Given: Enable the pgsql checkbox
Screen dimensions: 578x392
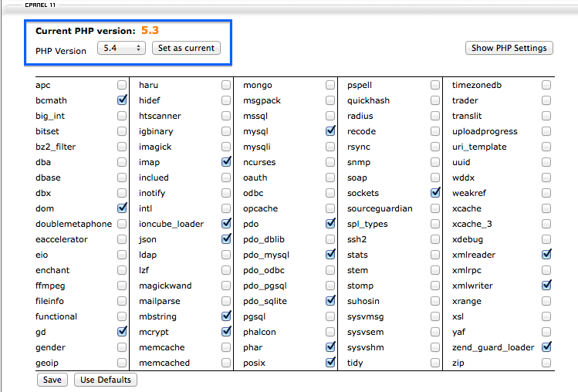Looking at the screenshot, I should pos(330,316).
